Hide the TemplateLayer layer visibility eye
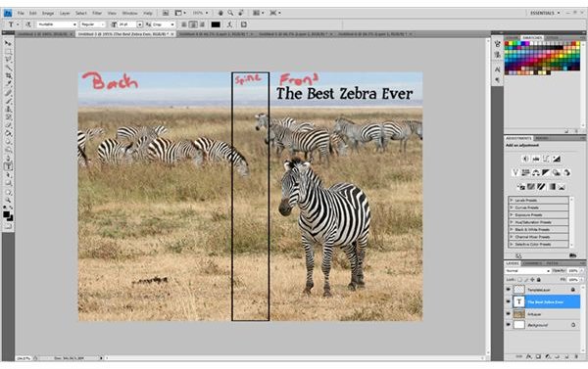The height and width of the screenshot is (369, 588). click(x=508, y=290)
